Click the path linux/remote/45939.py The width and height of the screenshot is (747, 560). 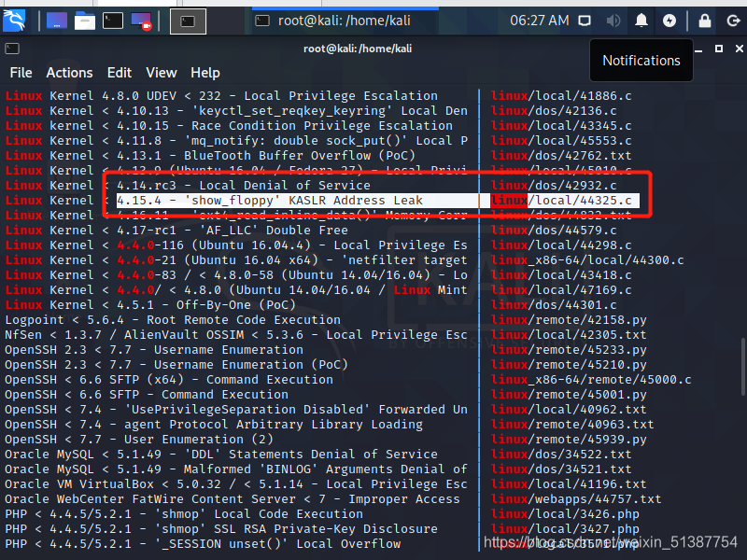click(x=569, y=440)
